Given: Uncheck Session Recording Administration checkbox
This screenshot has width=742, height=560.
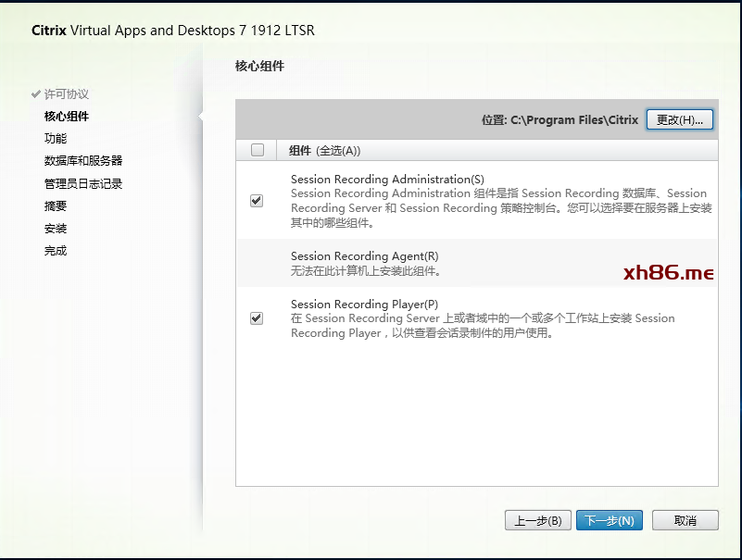Looking at the screenshot, I should pyautogui.click(x=257, y=200).
